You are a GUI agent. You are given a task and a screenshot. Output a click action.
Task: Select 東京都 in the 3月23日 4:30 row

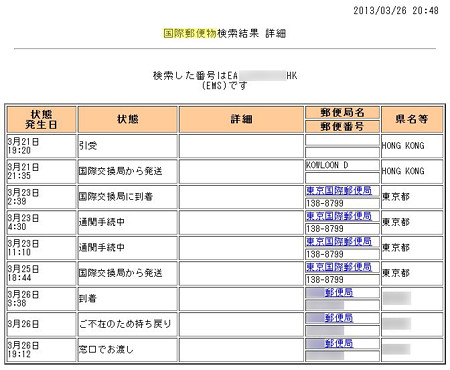(412, 222)
